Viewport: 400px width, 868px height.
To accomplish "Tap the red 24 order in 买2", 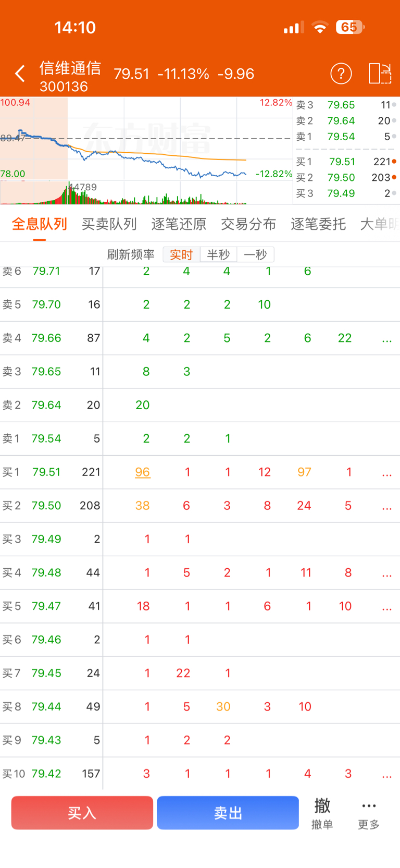I will [x=304, y=506].
